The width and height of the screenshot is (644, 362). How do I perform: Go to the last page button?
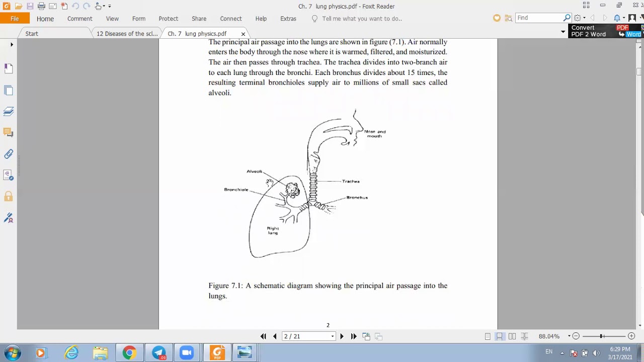click(354, 336)
